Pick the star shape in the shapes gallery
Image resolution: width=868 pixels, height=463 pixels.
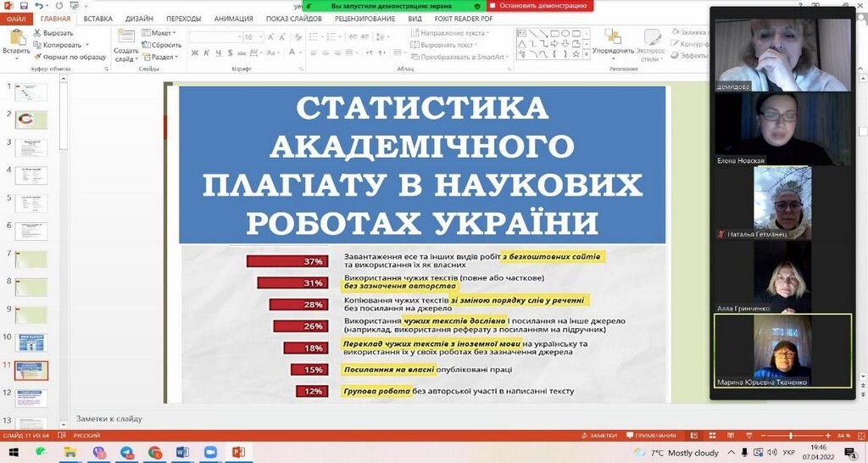[576, 54]
